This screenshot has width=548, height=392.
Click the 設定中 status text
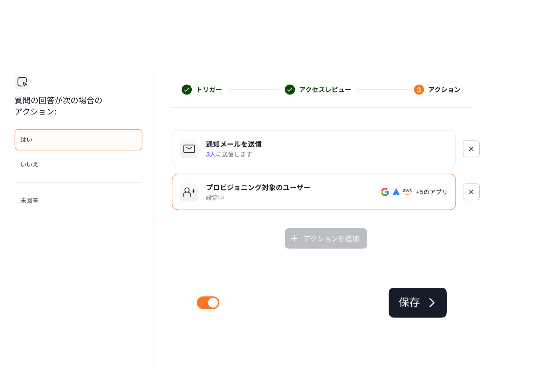pos(215,198)
